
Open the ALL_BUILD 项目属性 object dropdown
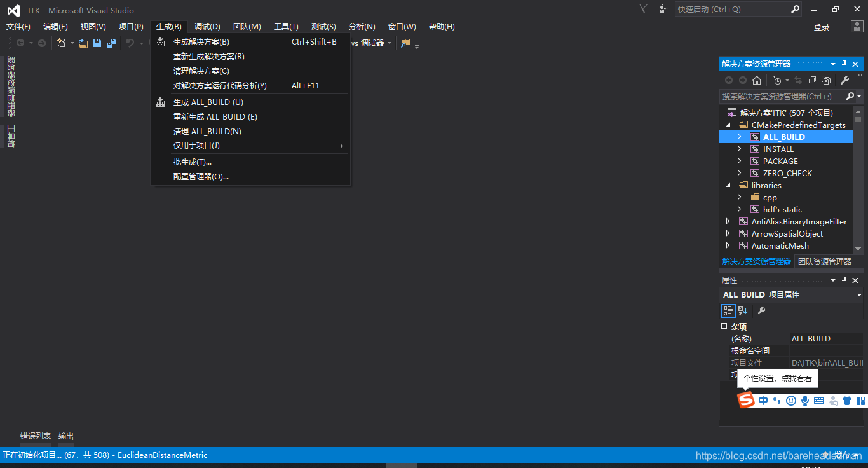(x=859, y=295)
